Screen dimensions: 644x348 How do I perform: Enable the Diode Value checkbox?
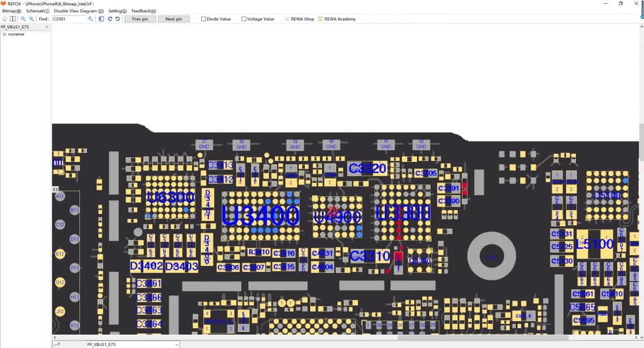coord(203,19)
